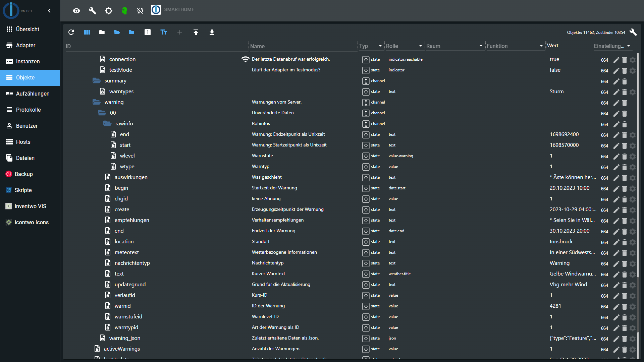Image resolution: width=644 pixels, height=362 pixels.
Task: Click the sync disabled icon in top bar
Action: point(140,11)
